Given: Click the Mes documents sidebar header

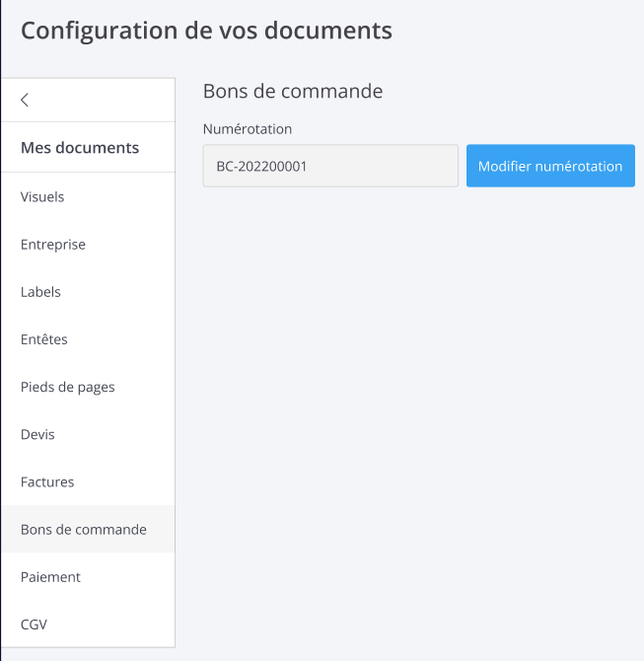Looking at the screenshot, I should (x=80, y=148).
